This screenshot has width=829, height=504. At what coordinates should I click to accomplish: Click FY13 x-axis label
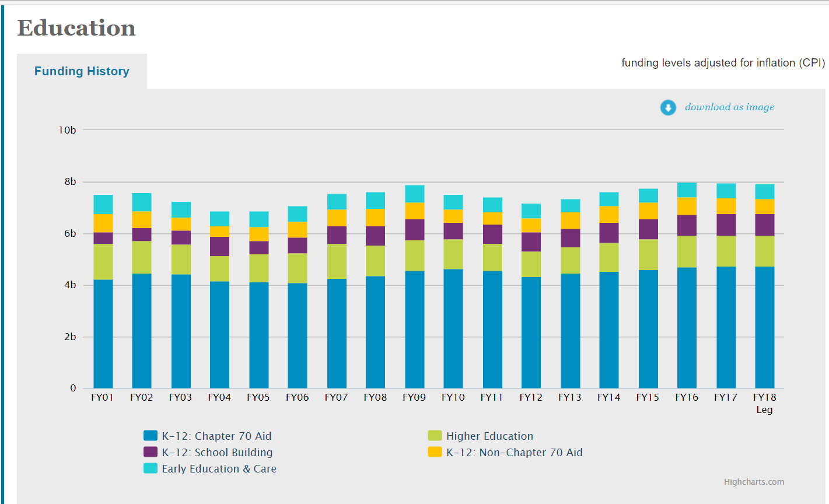click(x=570, y=397)
